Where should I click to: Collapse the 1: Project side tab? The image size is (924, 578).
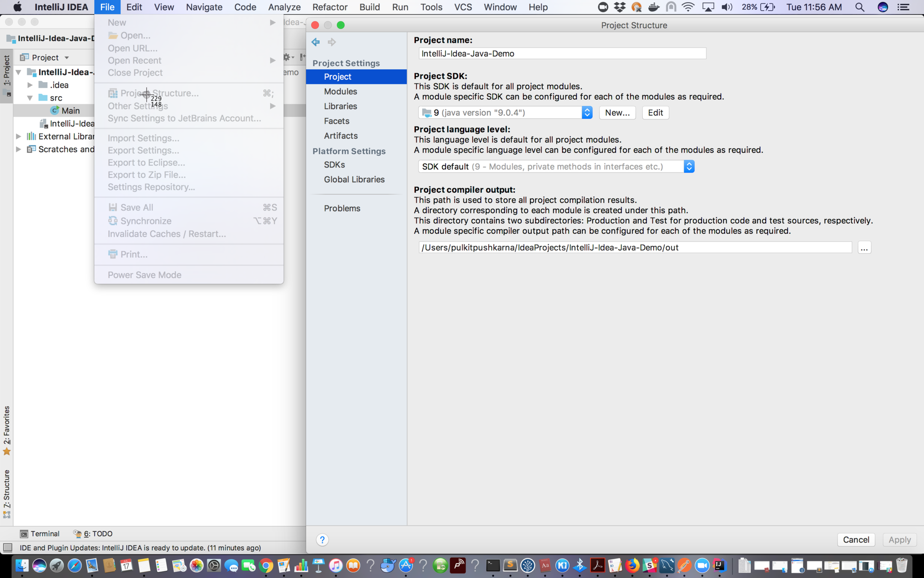coord(6,75)
